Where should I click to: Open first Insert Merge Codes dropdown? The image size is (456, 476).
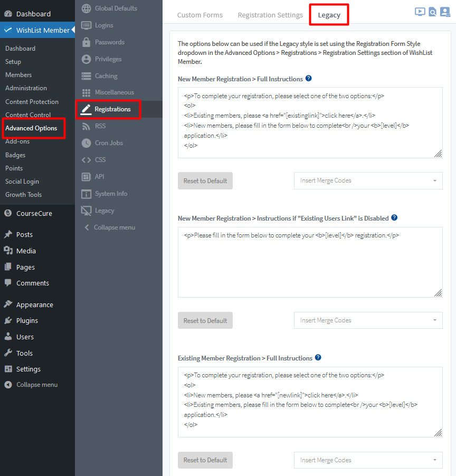click(368, 180)
